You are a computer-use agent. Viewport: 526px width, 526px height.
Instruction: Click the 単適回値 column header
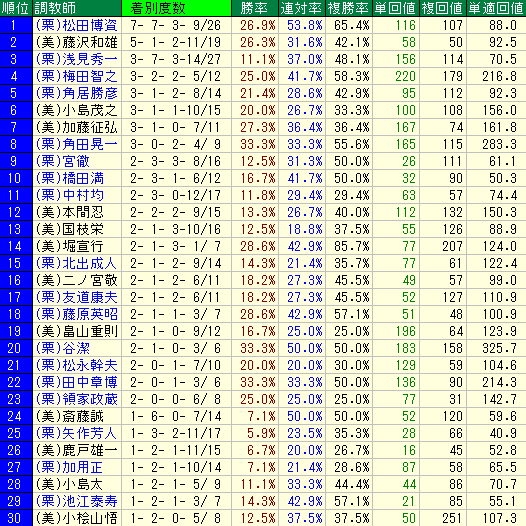[x=496, y=8]
